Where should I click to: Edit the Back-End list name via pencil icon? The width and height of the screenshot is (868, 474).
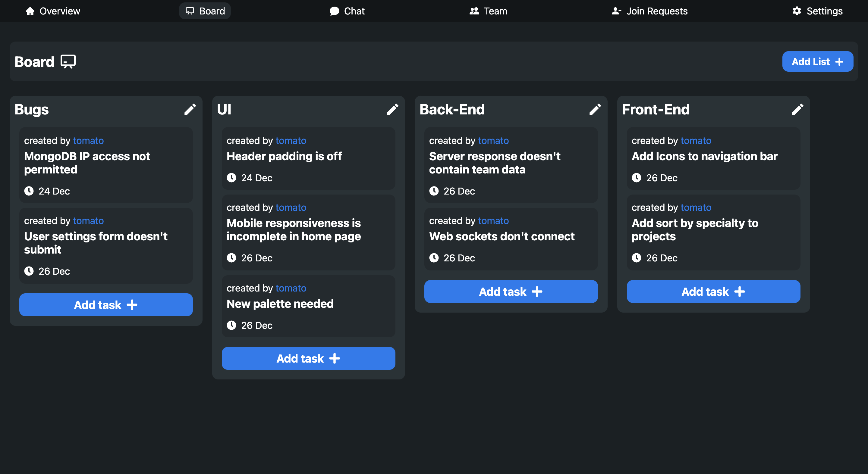[595, 109]
